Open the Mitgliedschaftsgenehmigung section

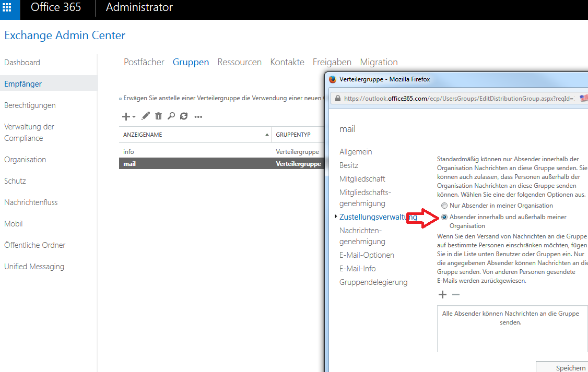(x=365, y=198)
